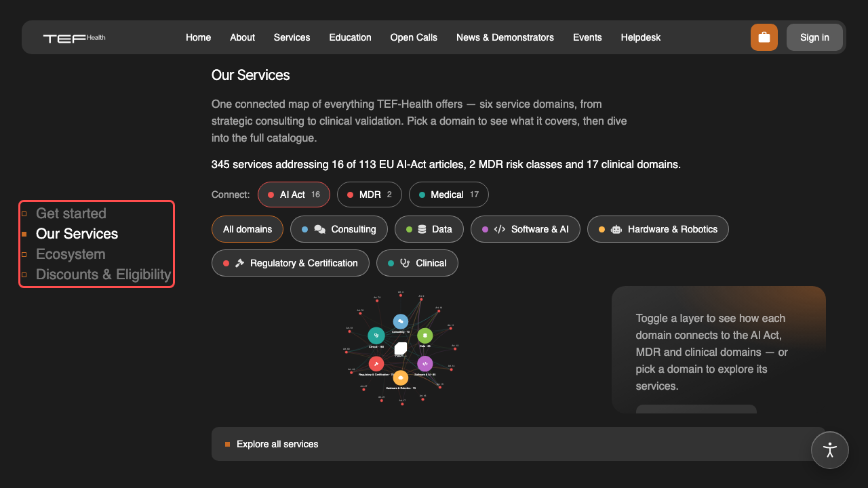Screen dimensions: 868x488
Task: Click the Sign in button
Action: 814,37
